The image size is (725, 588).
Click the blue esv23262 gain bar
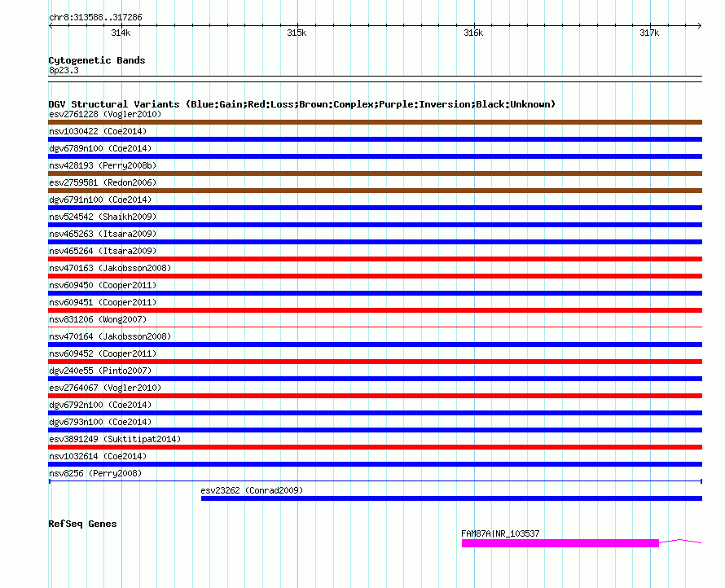coord(452,498)
